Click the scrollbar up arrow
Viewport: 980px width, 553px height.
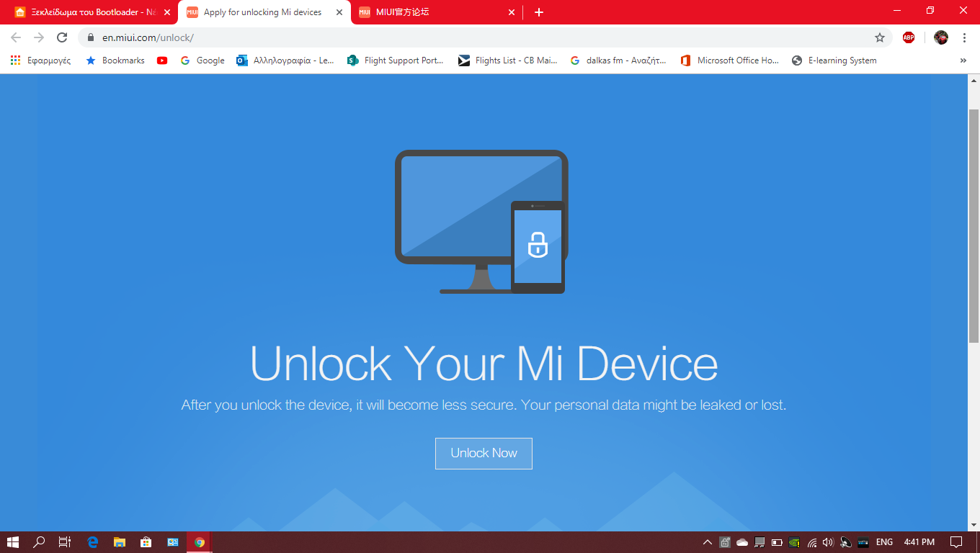(x=974, y=79)
